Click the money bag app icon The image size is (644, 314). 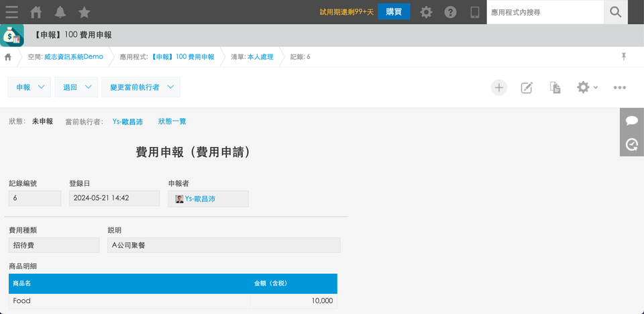pos(12,36)
